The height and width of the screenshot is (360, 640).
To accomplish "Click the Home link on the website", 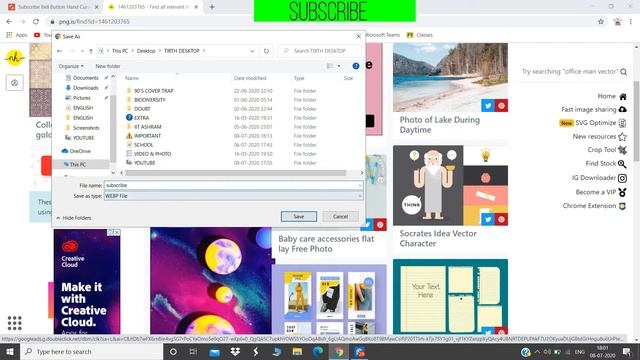I will 611,96.
